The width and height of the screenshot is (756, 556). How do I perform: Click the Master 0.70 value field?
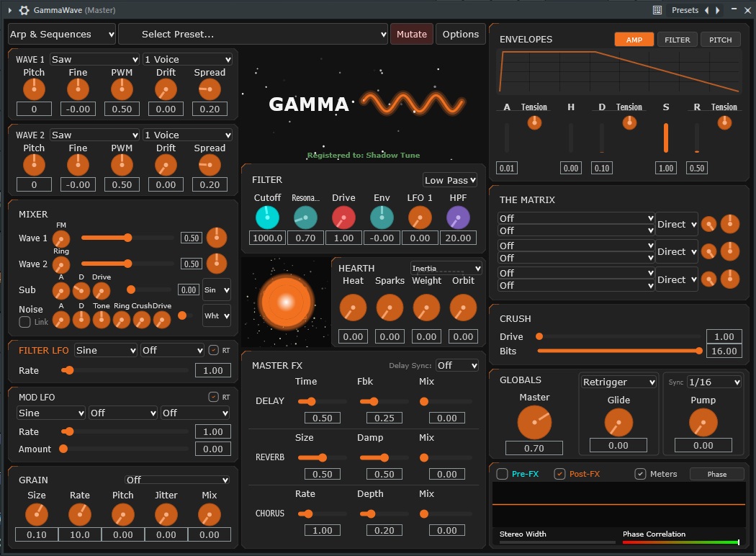click(534, 448)
